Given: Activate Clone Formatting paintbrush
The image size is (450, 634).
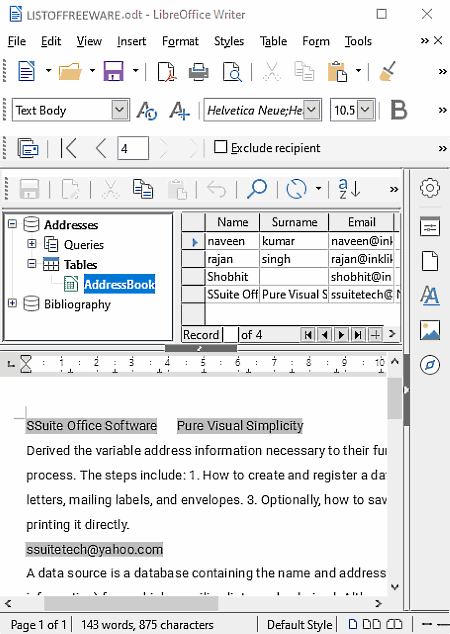Looking at the screenshot, I should click(387, 71).
